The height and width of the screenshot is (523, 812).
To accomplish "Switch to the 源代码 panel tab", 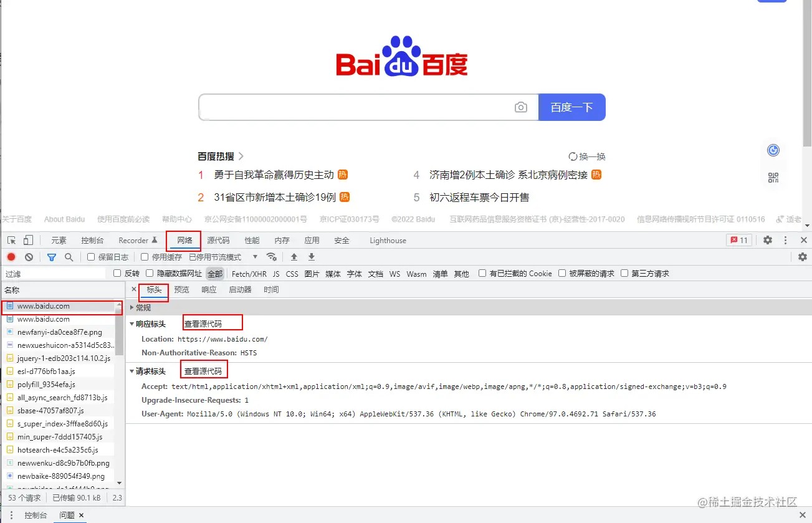I will pyautogui.click(x=218, y=240).
